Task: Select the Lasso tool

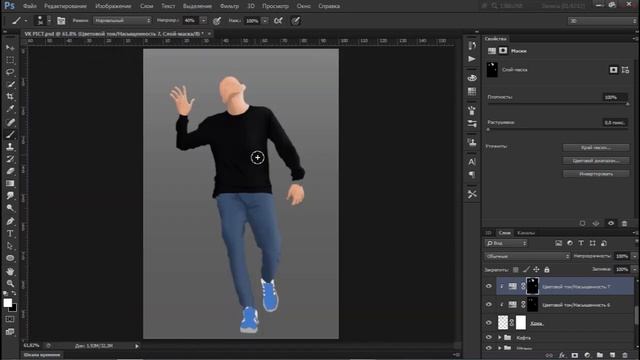Action: point(10,72)
